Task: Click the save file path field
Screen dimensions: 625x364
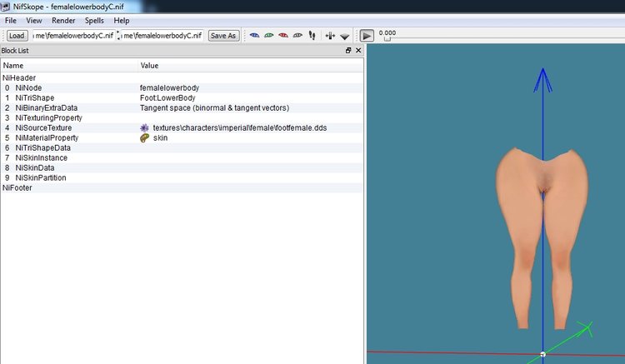Action: tap(162, 36)
